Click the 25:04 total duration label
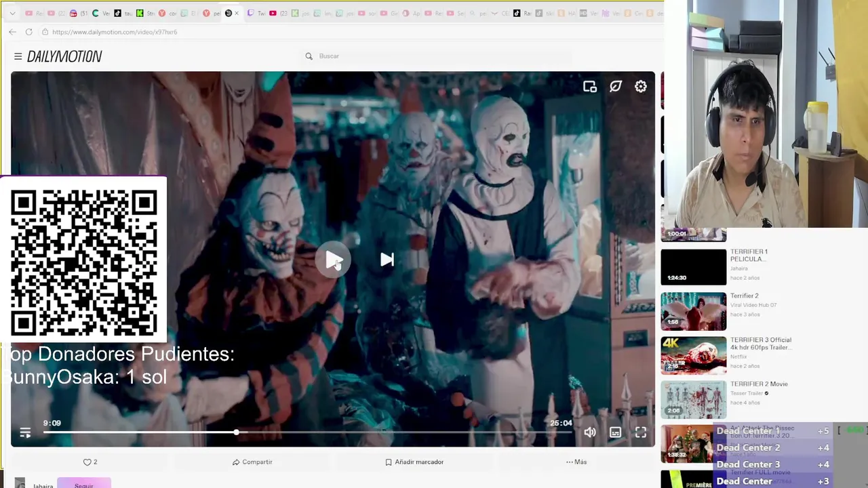This screenshot has height=488, width=868. [561, 423]
